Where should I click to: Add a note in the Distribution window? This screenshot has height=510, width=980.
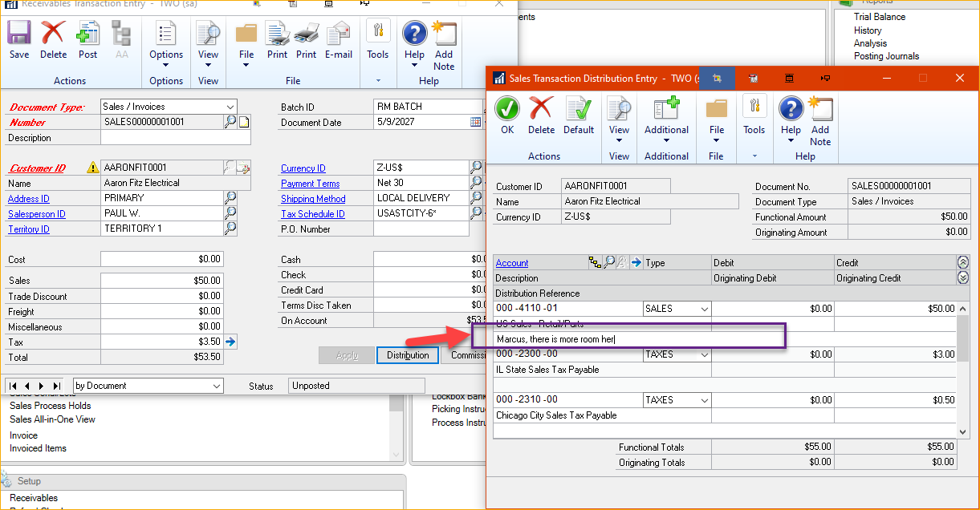point(820,116)
